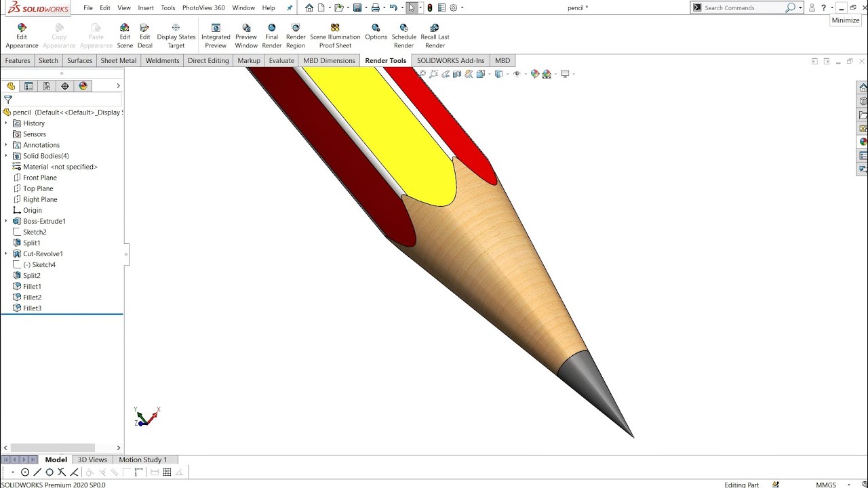Open the PhotoView 360 menu
Viewport: 868px width, 488px height.
pos(203,8)
